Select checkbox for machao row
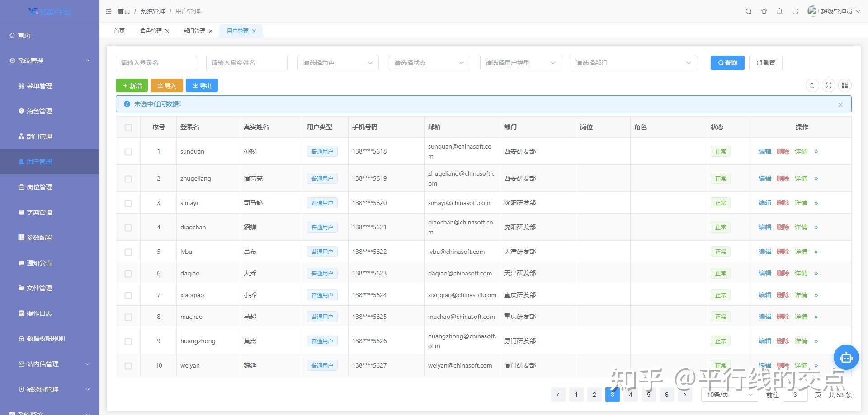Screen dimensions: 868x415 point(128,317)
